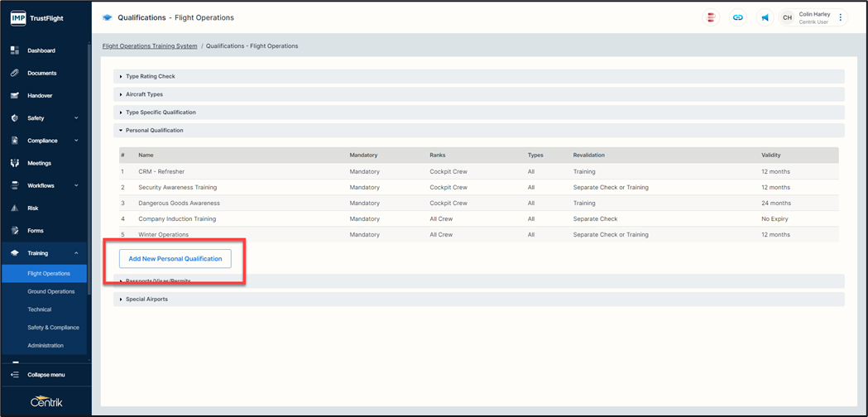Click the Documents paperclip icon
The image size is (868, 417).
pyautogui.click(x=14, y=73)
